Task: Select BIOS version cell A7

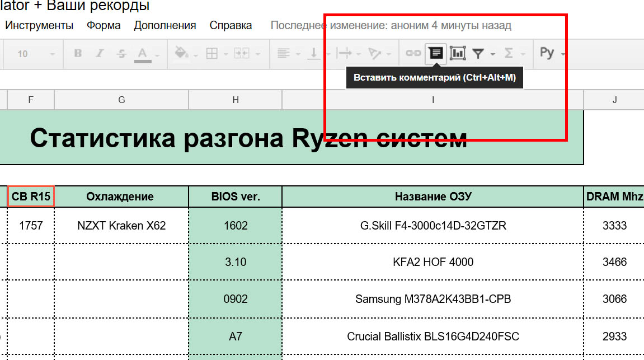Action: [x=236, y=336]
